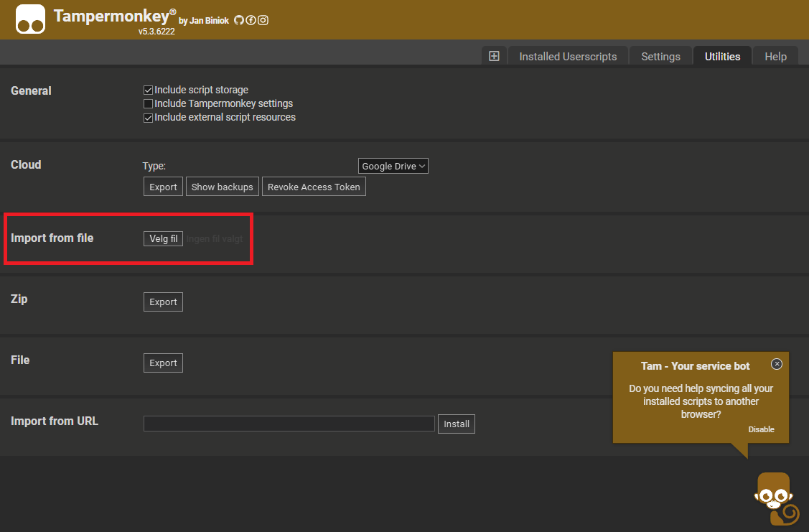Focus the Import from URL text field
Screen dimensions: 809x532
[x=289, y=424]
